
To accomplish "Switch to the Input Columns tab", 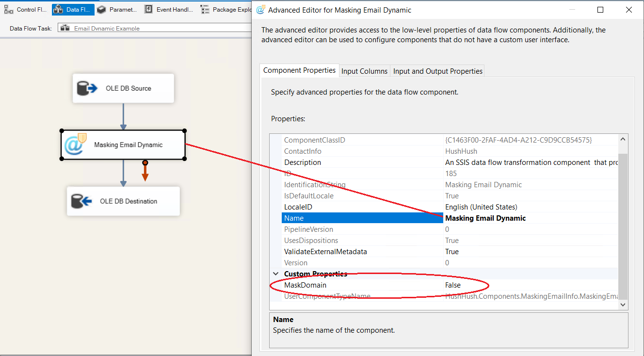I will (x=364, y=71).
